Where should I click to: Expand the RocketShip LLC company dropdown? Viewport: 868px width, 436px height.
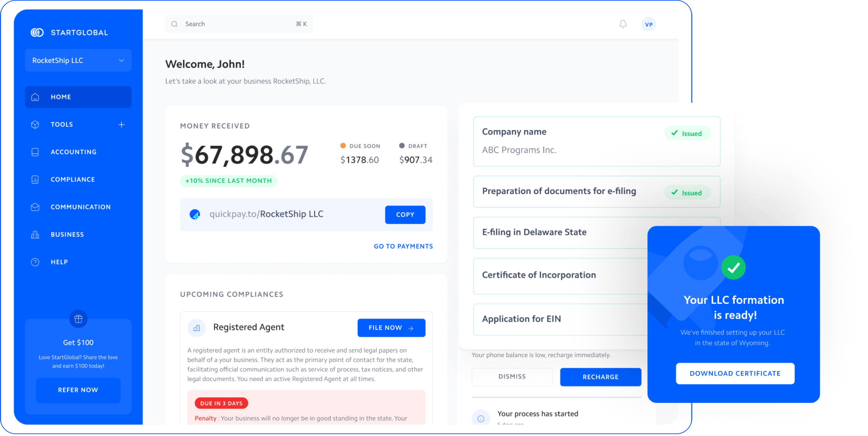(x=78, y=60)
